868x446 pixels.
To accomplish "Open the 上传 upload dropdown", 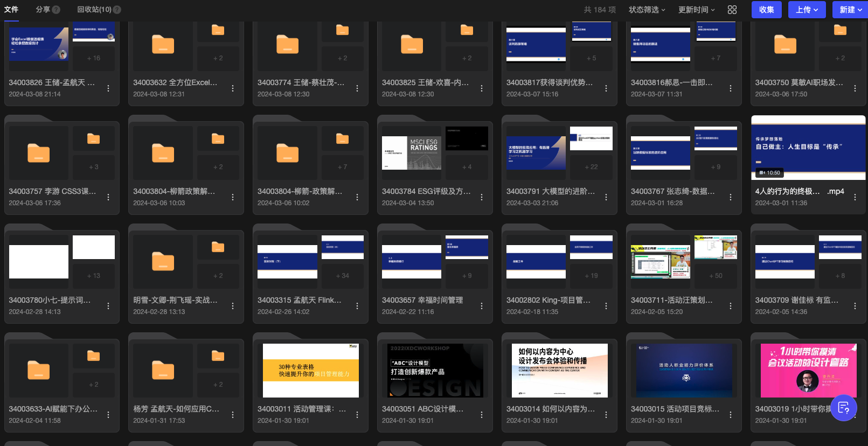I will [x=807, y=10].
